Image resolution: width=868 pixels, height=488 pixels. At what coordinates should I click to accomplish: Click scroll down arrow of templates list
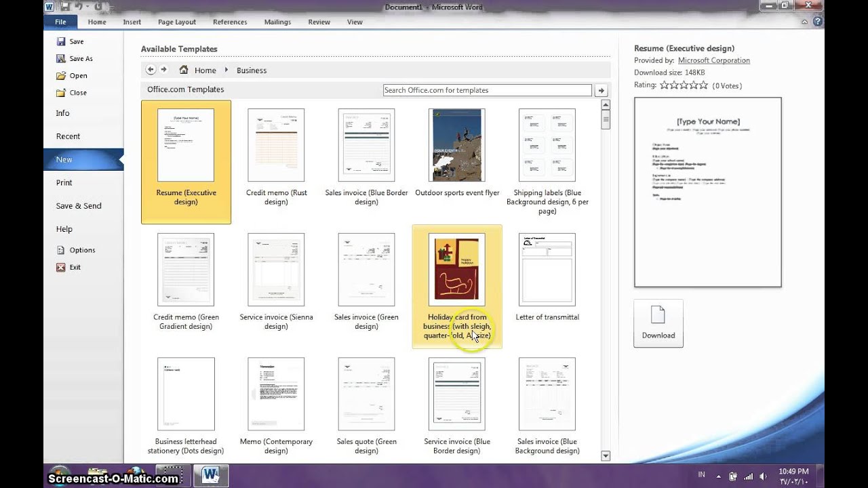[x=606, y=456]
